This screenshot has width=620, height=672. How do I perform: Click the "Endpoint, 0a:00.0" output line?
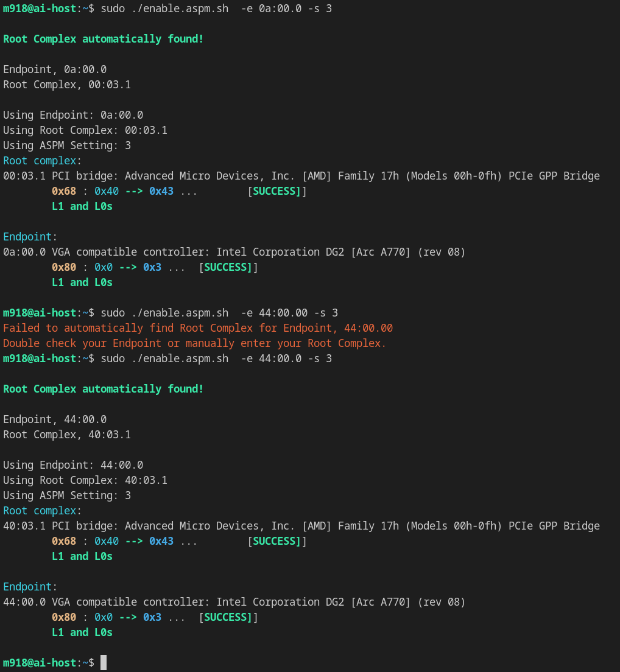(x=55, y=69)
